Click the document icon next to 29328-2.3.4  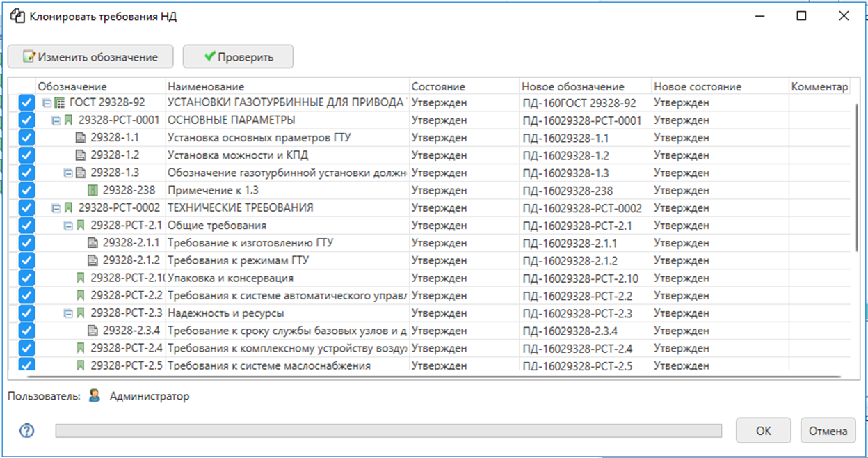tap(93, 331)
